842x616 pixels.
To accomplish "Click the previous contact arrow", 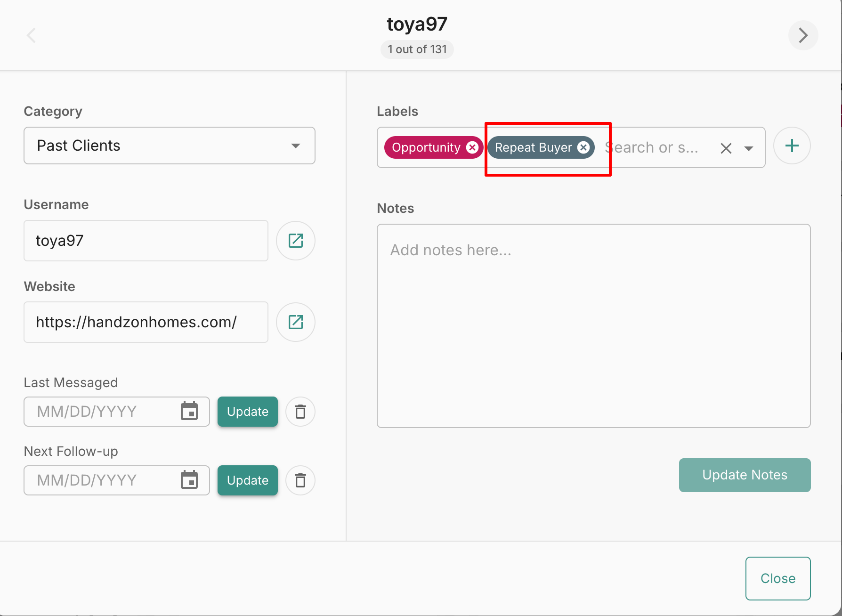I will click(x=32, y=35).
